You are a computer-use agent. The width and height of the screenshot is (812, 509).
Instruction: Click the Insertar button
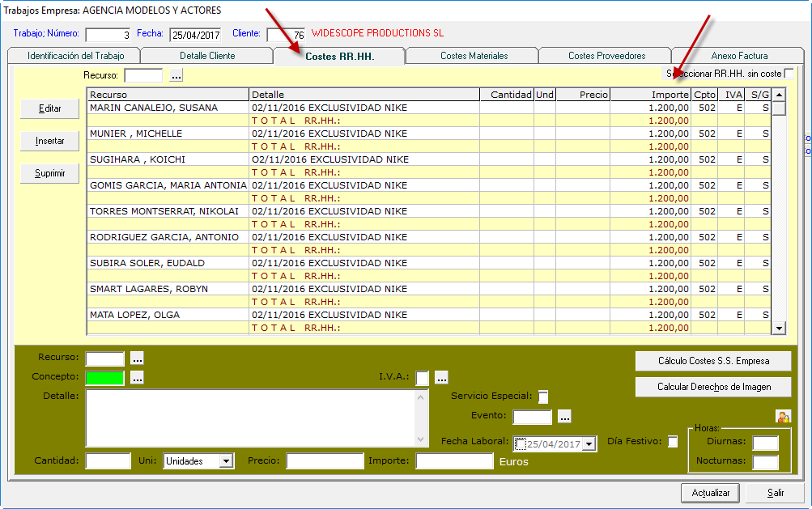click(49, 141)
